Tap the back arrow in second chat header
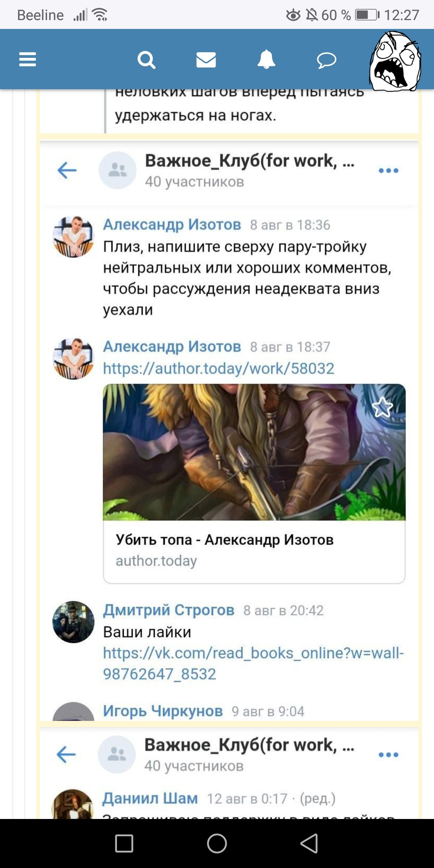Viewport: 434px width, 868px height. (66, 754)
